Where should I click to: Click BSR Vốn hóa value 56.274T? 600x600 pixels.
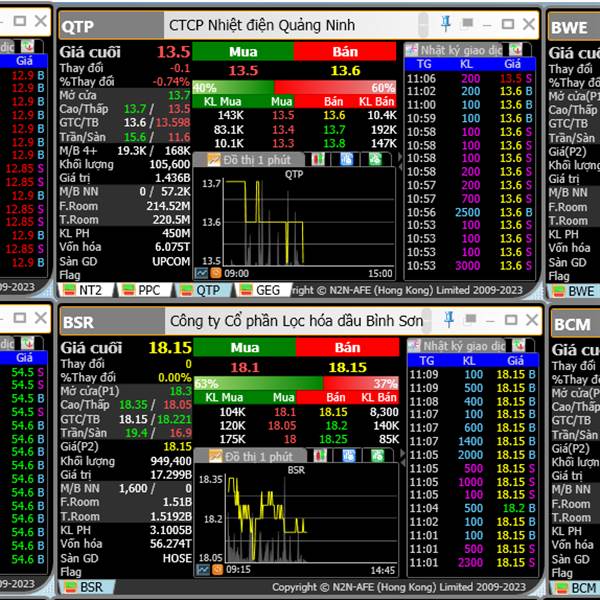tap(171, 544)
